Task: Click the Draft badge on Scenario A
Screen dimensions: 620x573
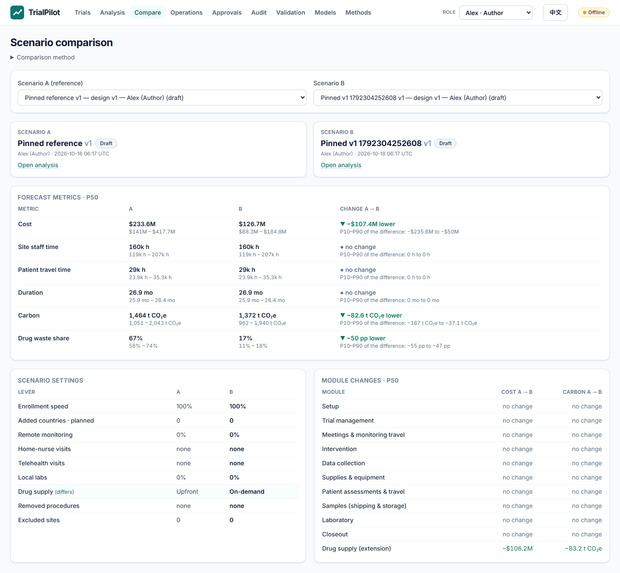Action: click(x=106, y=143)
